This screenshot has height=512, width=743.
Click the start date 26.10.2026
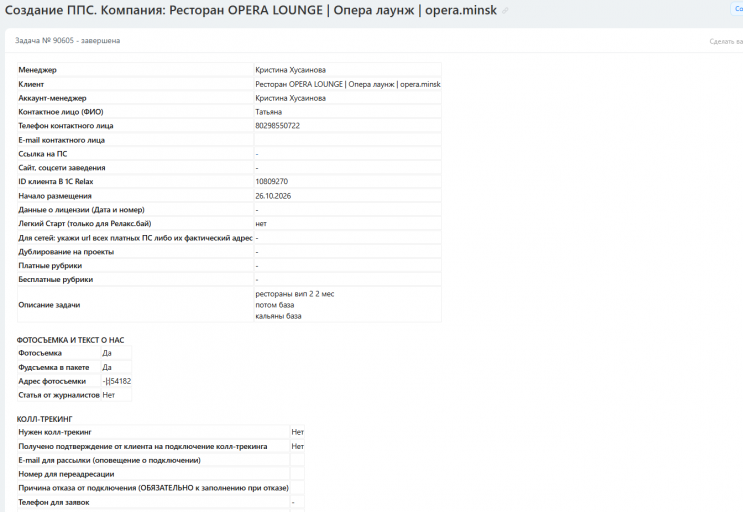[273, 196]
